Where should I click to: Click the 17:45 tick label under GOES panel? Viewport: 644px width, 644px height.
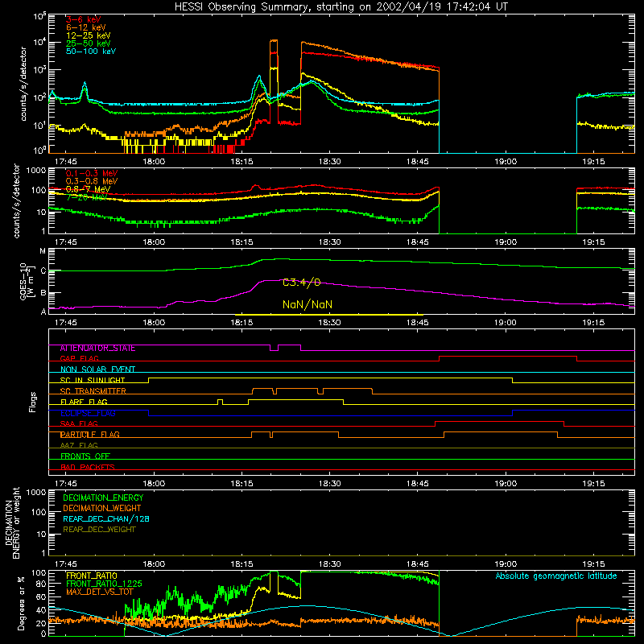[66, 323]
